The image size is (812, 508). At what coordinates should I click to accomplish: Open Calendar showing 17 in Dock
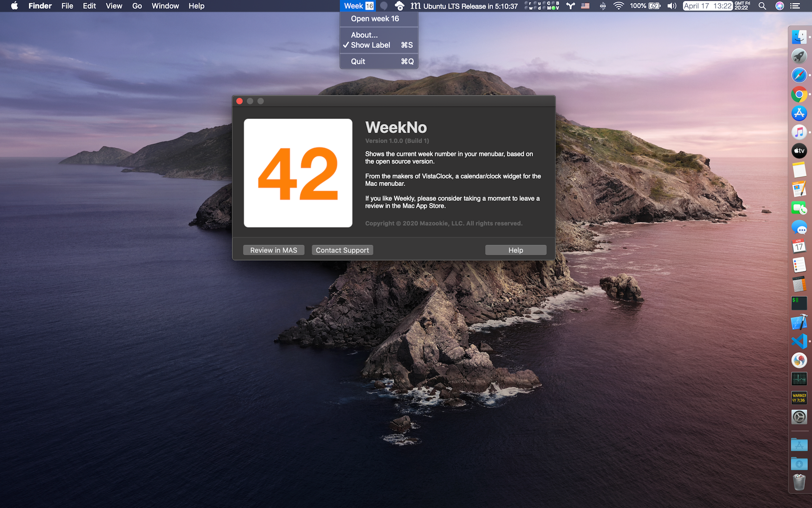(799, 246)
